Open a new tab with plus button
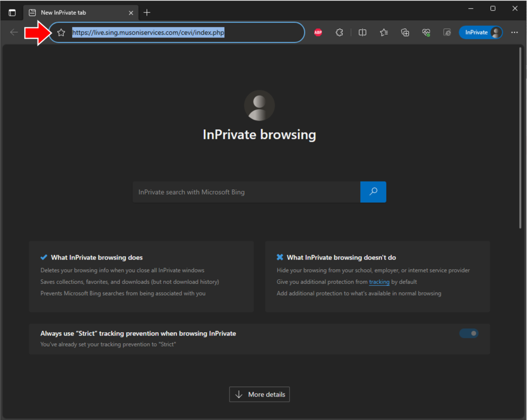Screen dimensions: 527x420 pyautogui.click(x=147, y=13)
